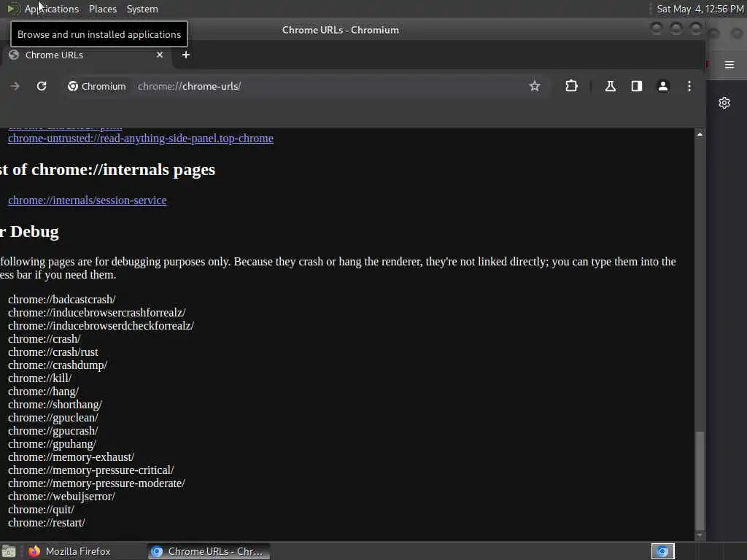Click Chromium site info chip
The image size is (747, 560).
97,86
